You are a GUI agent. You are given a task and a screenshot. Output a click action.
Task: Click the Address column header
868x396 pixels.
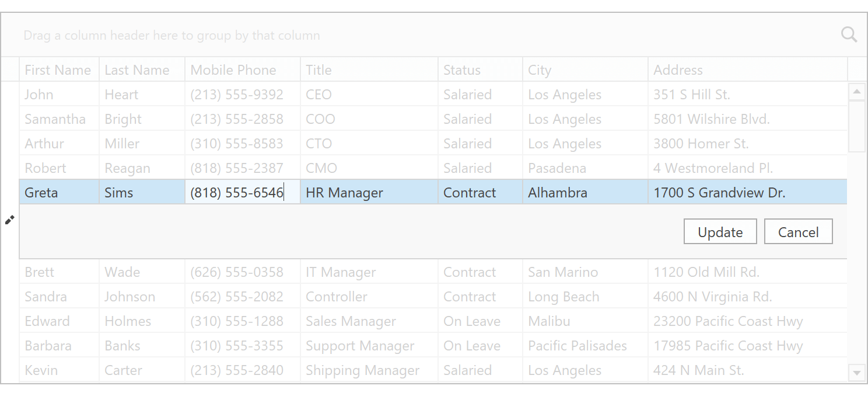coord(678,70)
